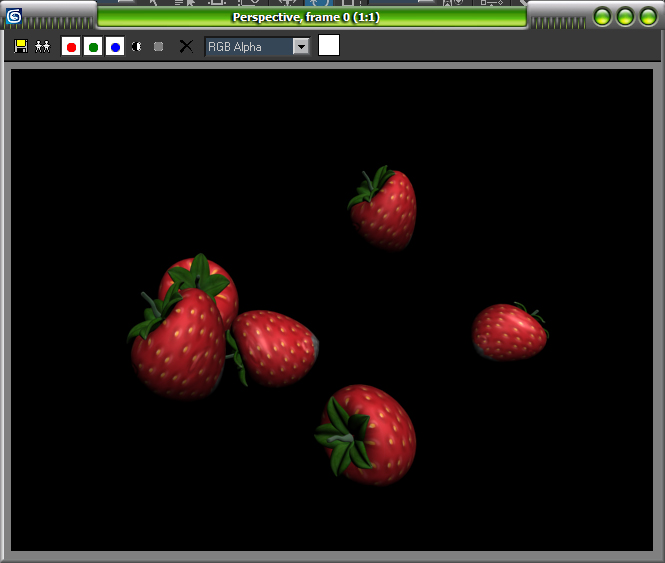Toggle monochrome display button

[x=159, y=46]
